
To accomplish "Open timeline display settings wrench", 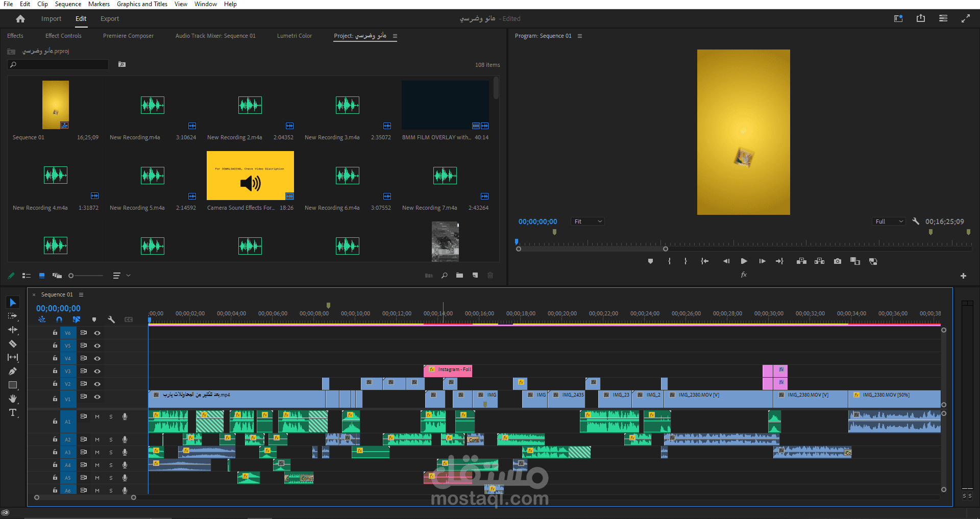I will coord(111,319).
